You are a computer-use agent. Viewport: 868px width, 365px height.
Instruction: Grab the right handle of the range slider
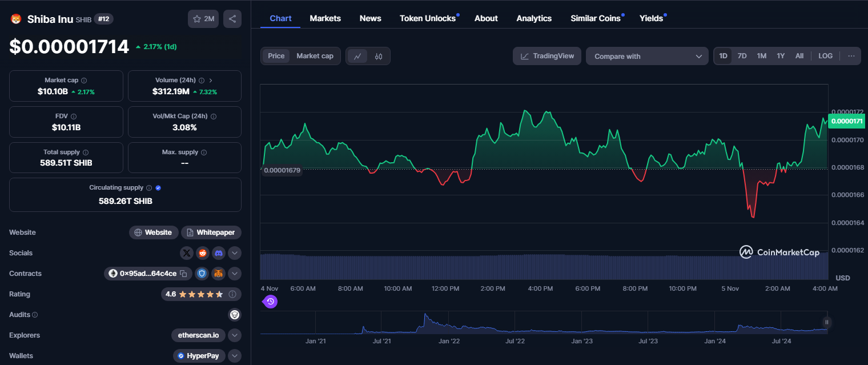point(826,322)
